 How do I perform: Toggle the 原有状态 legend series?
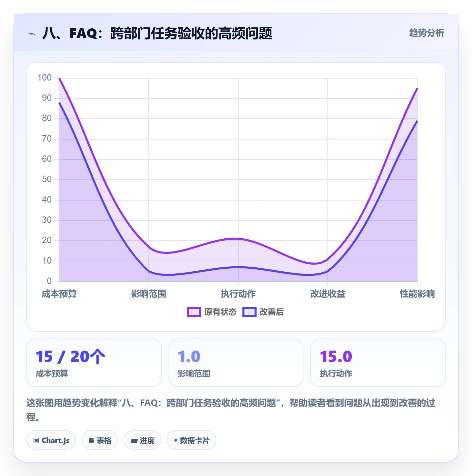212,312
